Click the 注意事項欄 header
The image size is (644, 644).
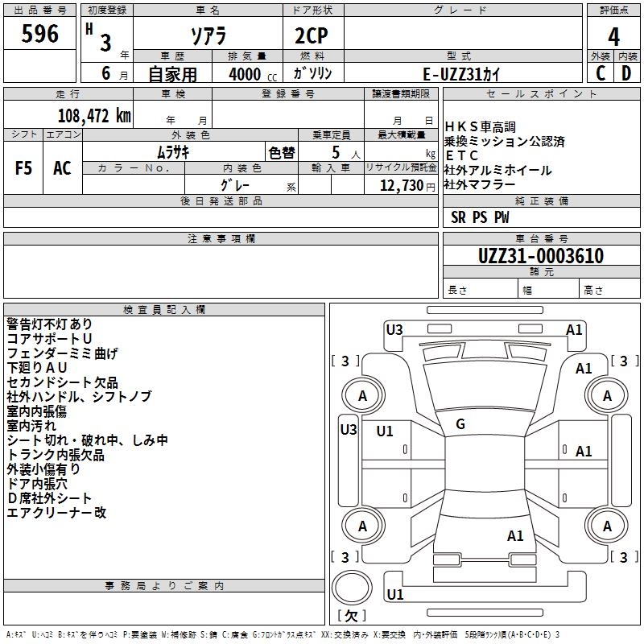point(221,238)
